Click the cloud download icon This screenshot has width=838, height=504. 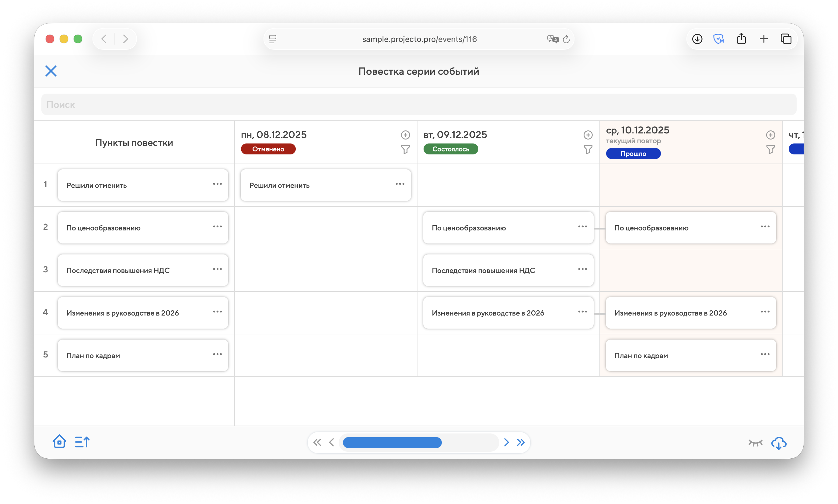[x=778, y=443]
